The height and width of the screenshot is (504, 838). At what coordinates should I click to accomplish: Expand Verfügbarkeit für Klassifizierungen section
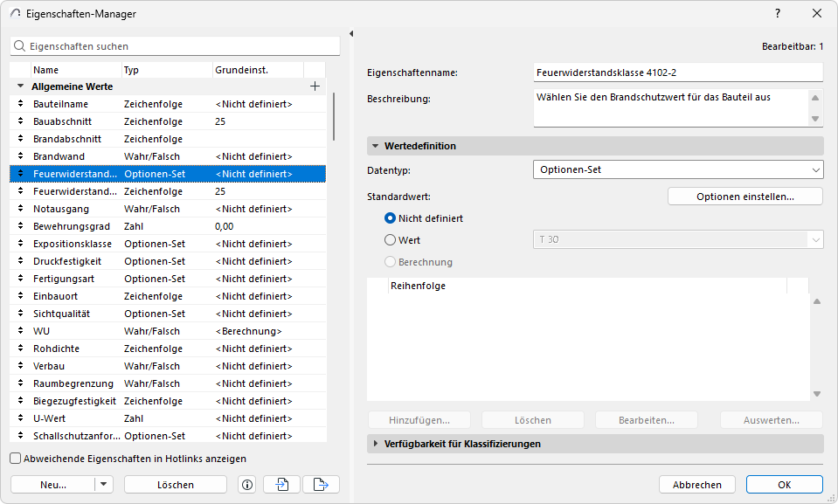coord(376,444)
